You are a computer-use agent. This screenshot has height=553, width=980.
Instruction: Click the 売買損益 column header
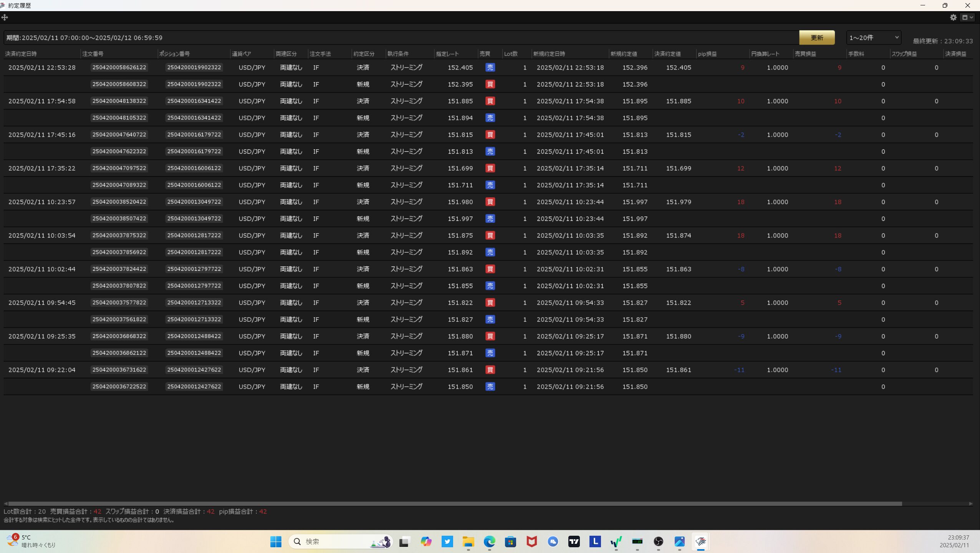click(x=805, y=54)
